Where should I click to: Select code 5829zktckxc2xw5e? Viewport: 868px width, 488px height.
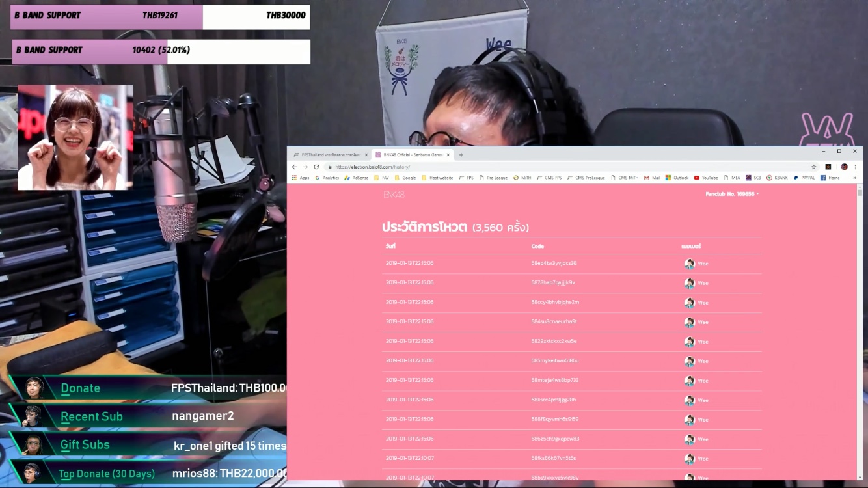point(554,341)
